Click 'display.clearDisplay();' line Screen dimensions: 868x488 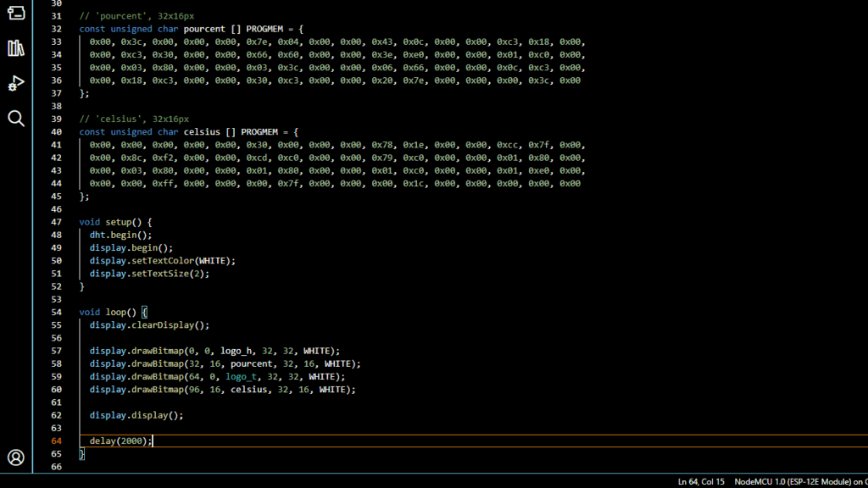click(149, 324)
